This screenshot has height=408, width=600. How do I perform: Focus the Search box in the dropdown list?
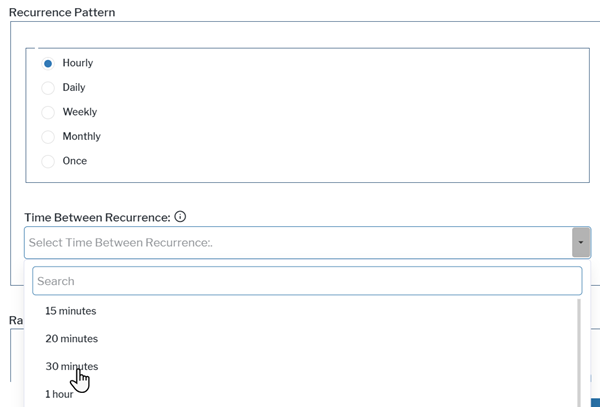pyautogui.click(x=306, y=281)
